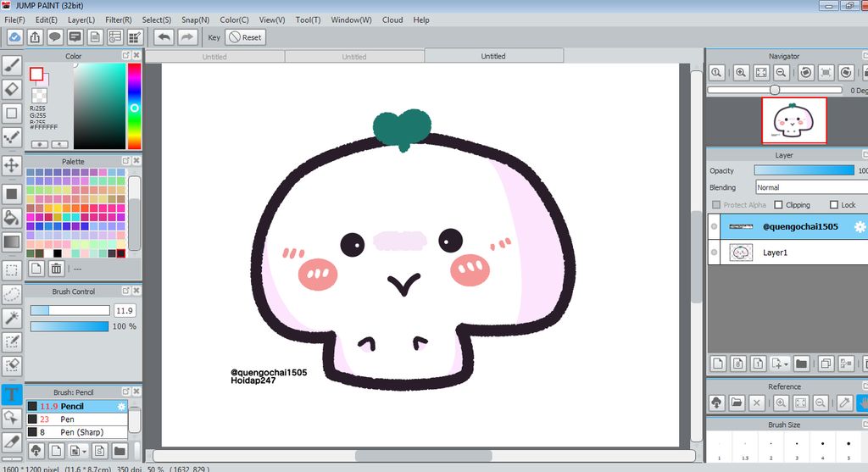Select the Select Pen tool
868x472 pixels.
point(12,342)
